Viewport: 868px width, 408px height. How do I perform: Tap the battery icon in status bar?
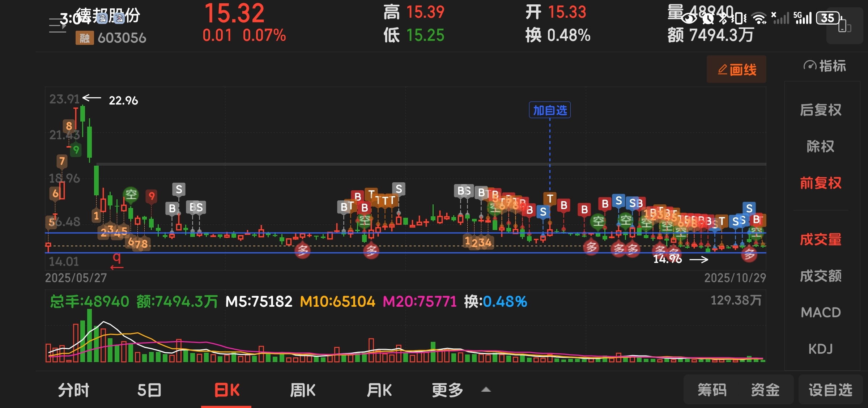[828, 18]
